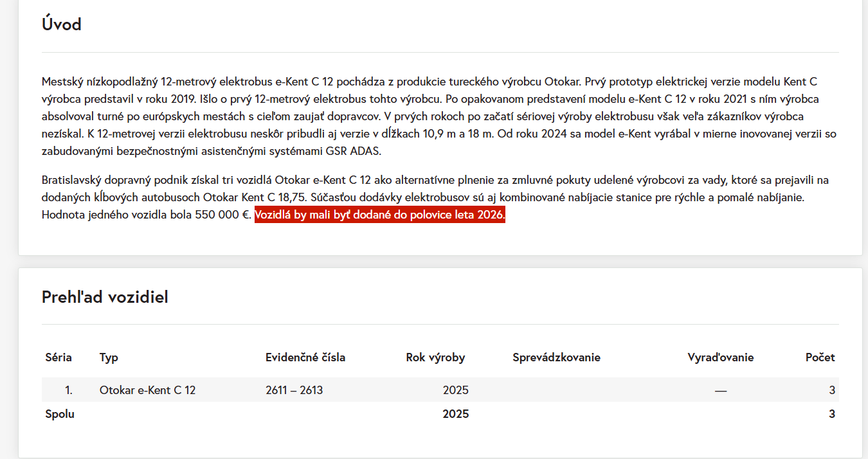Viewport: 868px width, 459px height.
Task: Click the Séria column header
Action: pos(59,357)
